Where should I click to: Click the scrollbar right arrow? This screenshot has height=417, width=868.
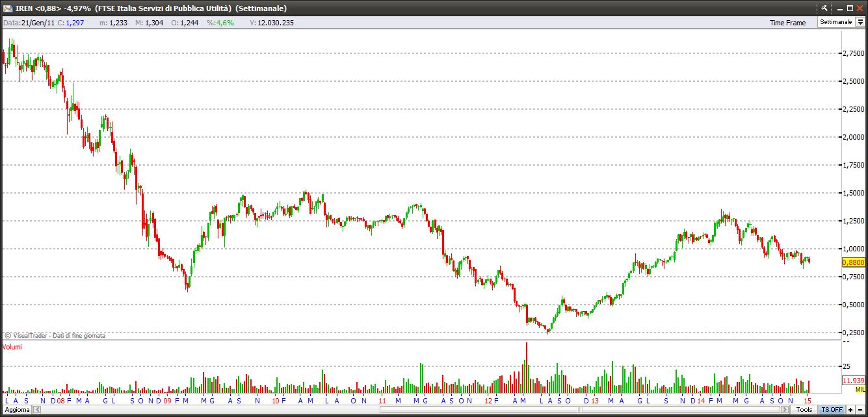point(784,410)
